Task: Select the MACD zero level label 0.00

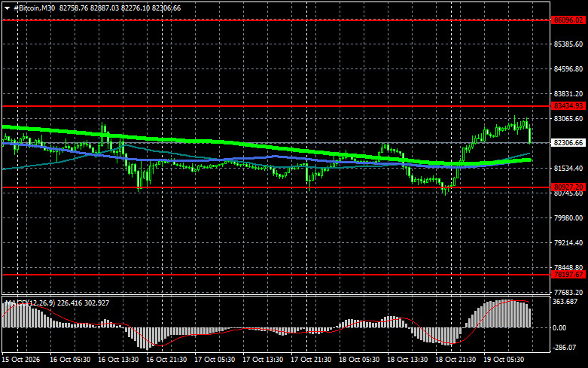Action: point(559,328)
